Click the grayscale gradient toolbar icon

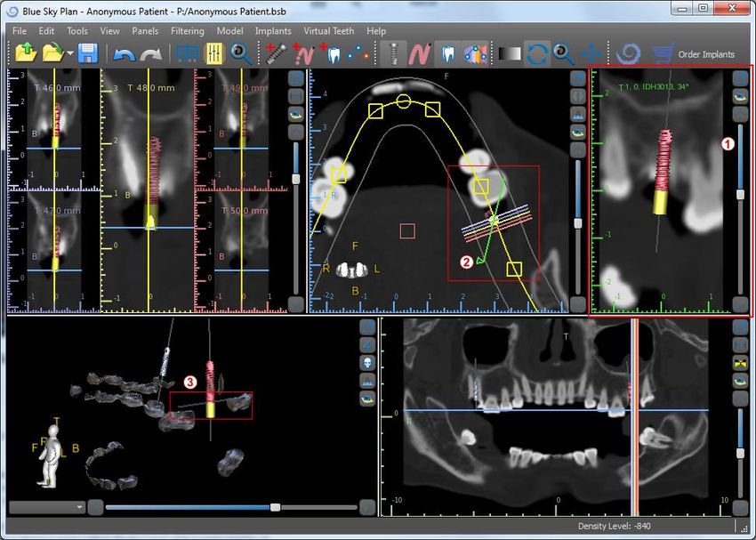(510, 53)
